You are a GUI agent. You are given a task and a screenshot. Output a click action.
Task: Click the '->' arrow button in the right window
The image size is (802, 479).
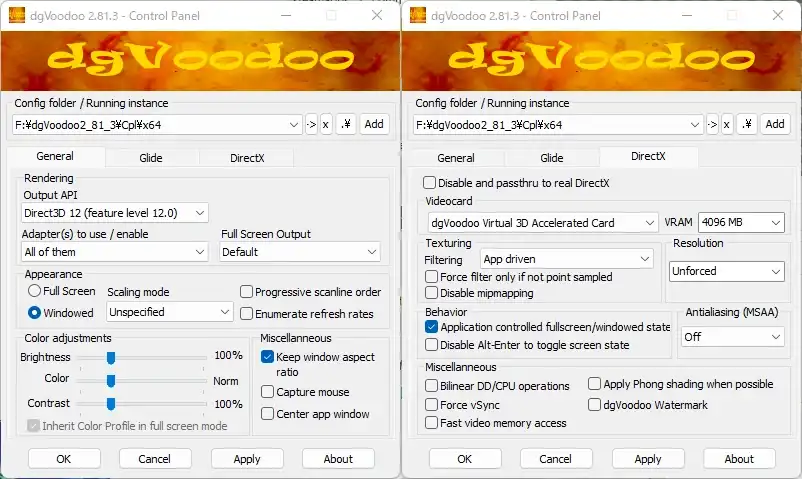click(712, 124)
